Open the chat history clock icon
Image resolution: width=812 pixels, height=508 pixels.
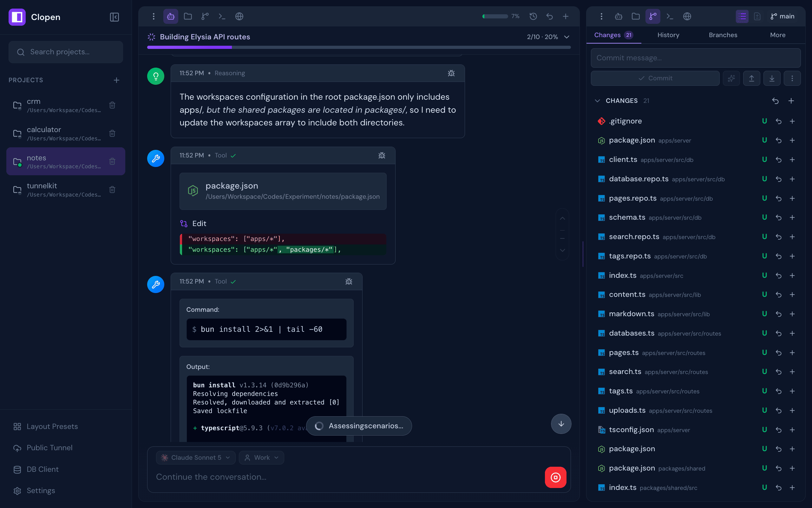[x=533, y=16]
